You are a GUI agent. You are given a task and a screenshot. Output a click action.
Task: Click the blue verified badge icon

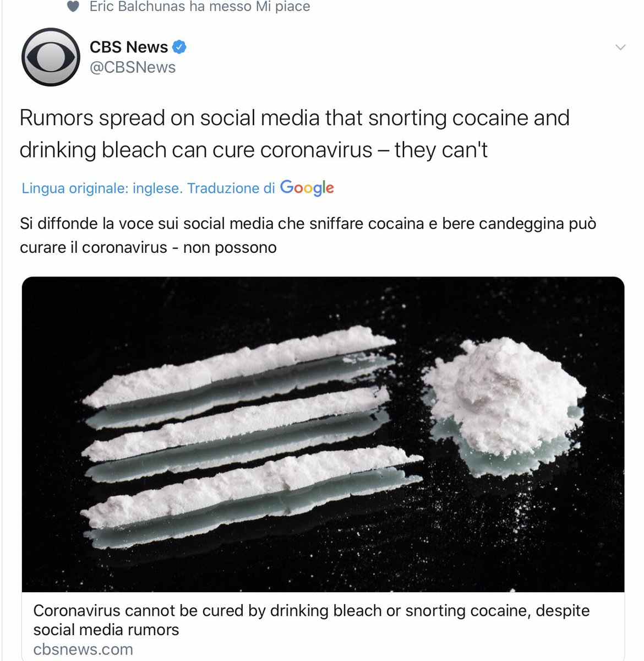(x=180, y=47)
